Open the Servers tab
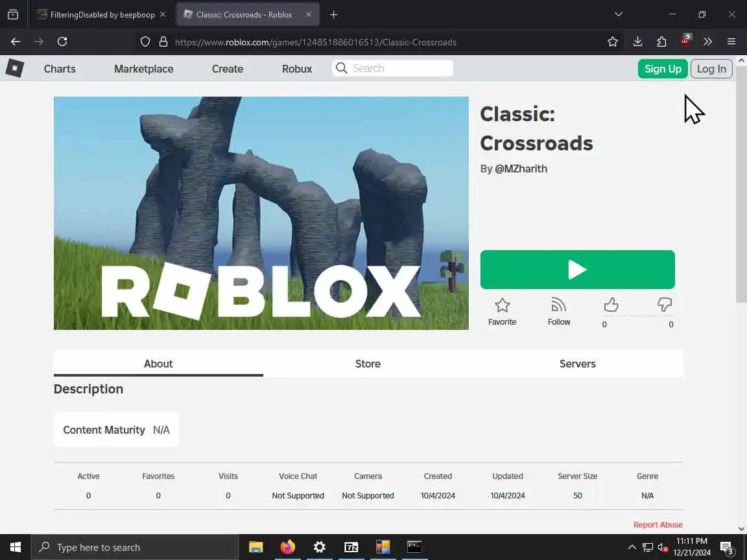Viewport: 747px width, 560px height. [577, 364]
